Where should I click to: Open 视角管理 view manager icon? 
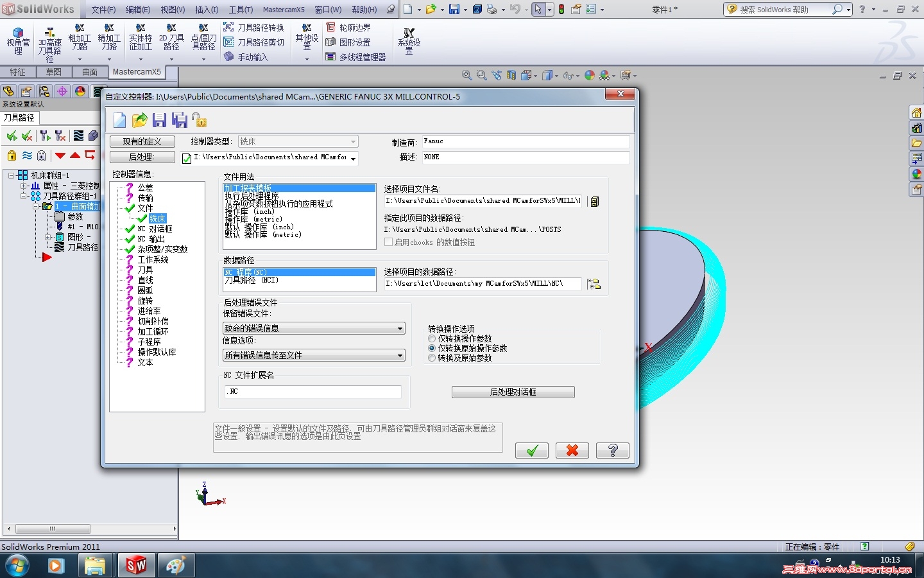[18, 42]
